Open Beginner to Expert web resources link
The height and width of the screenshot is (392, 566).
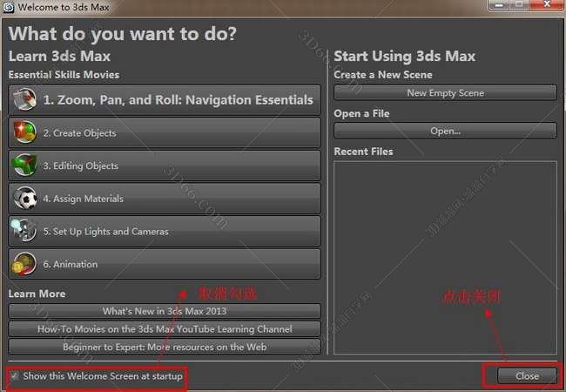pos(165,347)
